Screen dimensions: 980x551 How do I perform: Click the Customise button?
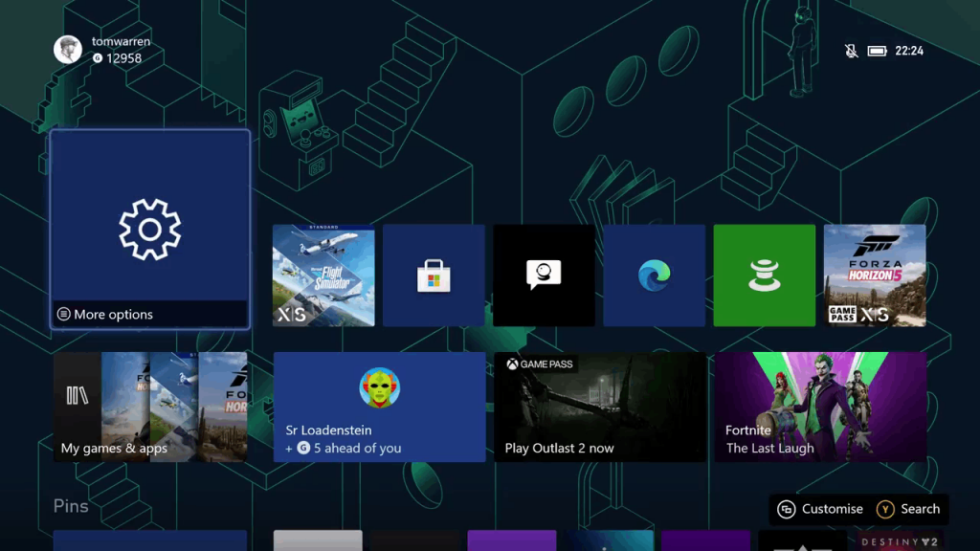(x=820, y=509)
